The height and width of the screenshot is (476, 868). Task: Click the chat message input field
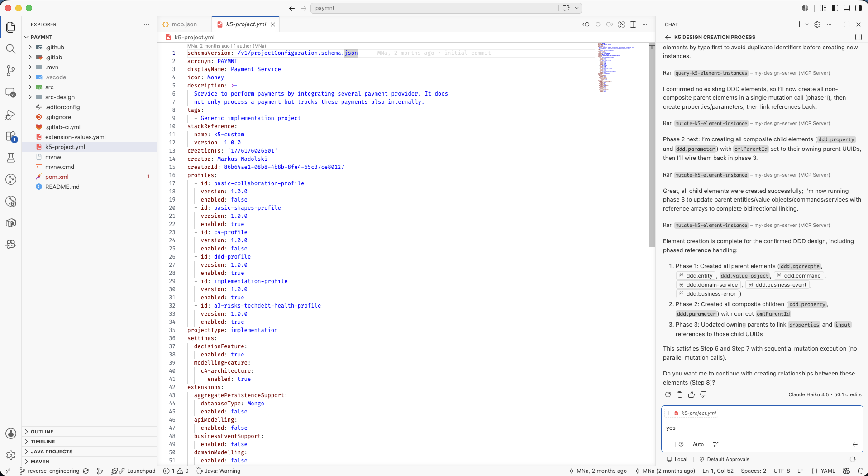point(762,428)
